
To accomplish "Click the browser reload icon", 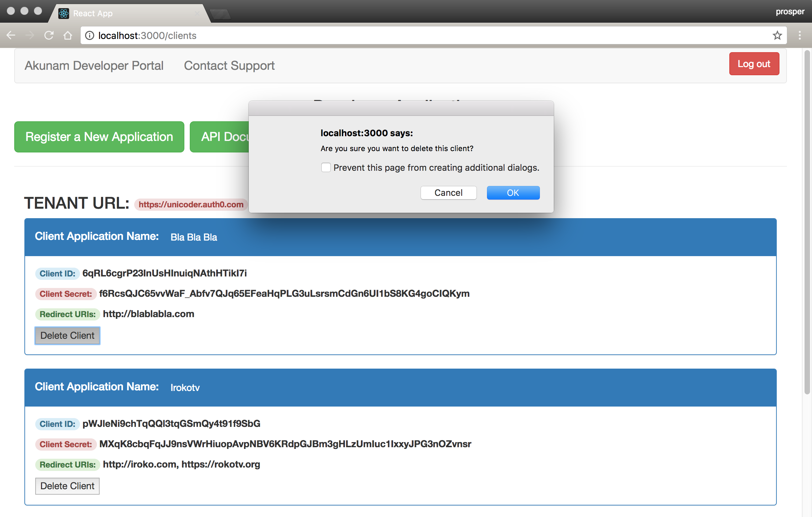I will coord(49,35).
